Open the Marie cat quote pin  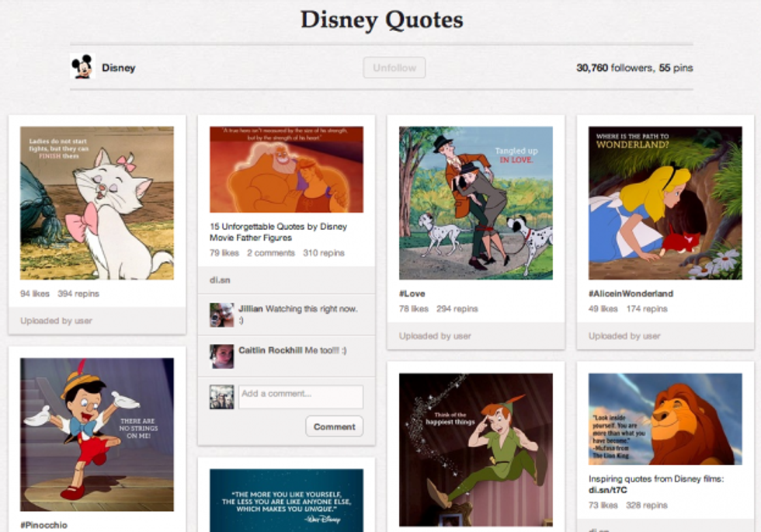click(x=97, y=203)
